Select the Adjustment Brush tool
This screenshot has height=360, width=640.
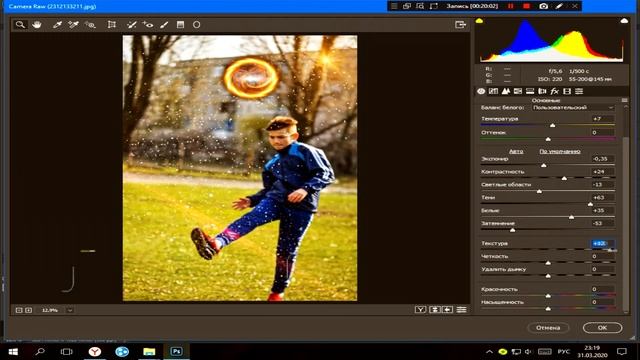coord(164,24)
